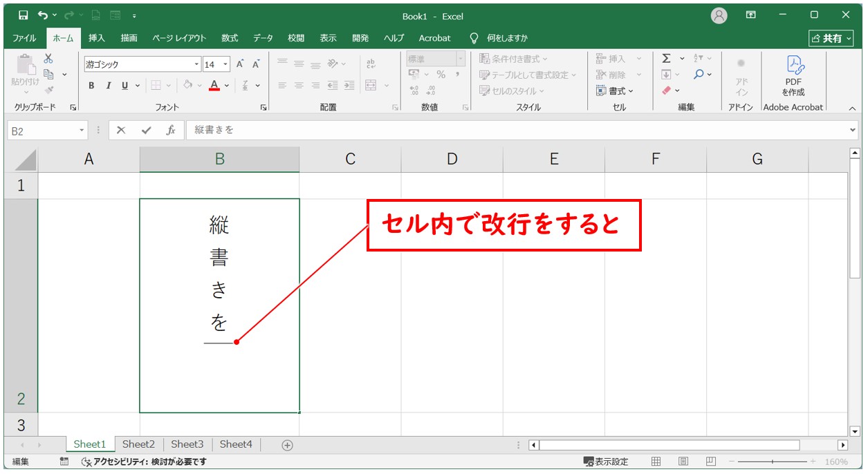Switch to the 数式 tab
This screenshot has width=868, height=474.
(230, 38)
